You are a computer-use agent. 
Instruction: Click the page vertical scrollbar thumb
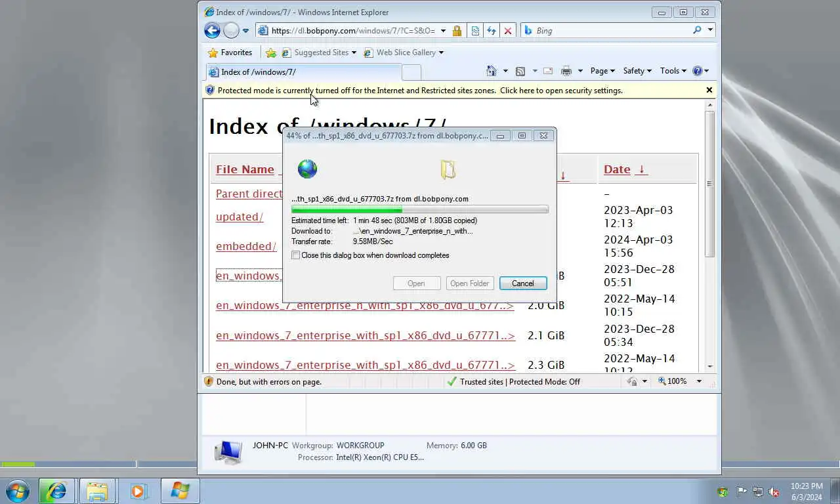pyautogui.click(x=709, y=184)
